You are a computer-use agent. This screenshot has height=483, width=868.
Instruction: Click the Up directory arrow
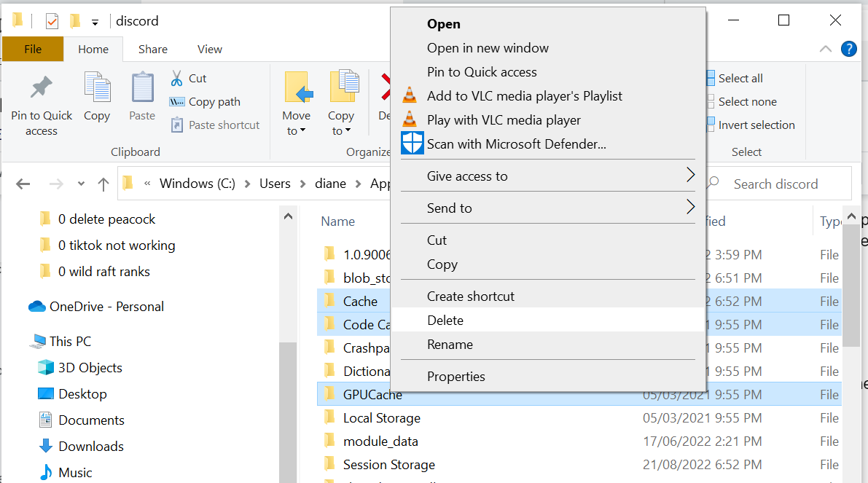point(103,184)
